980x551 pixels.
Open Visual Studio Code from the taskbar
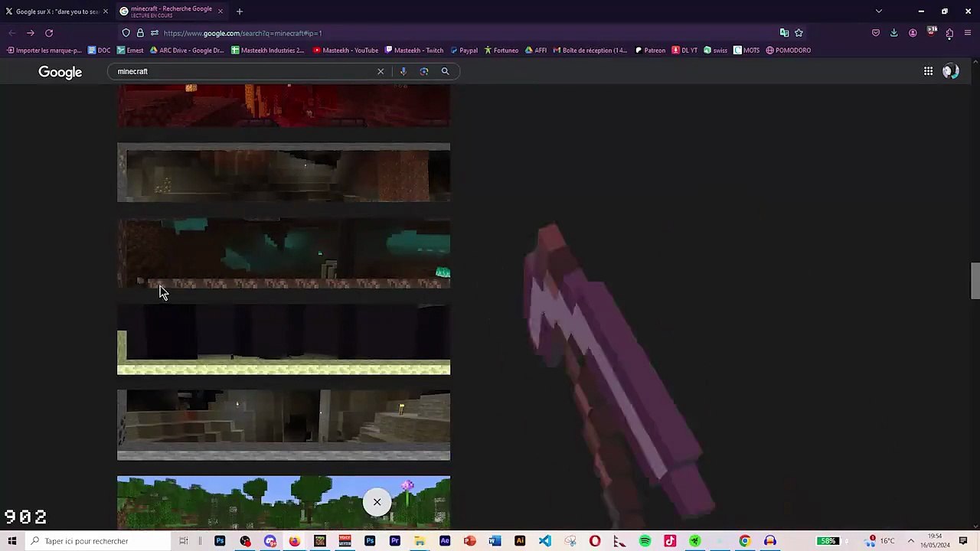pyautogui.click(x=544, y=541)
